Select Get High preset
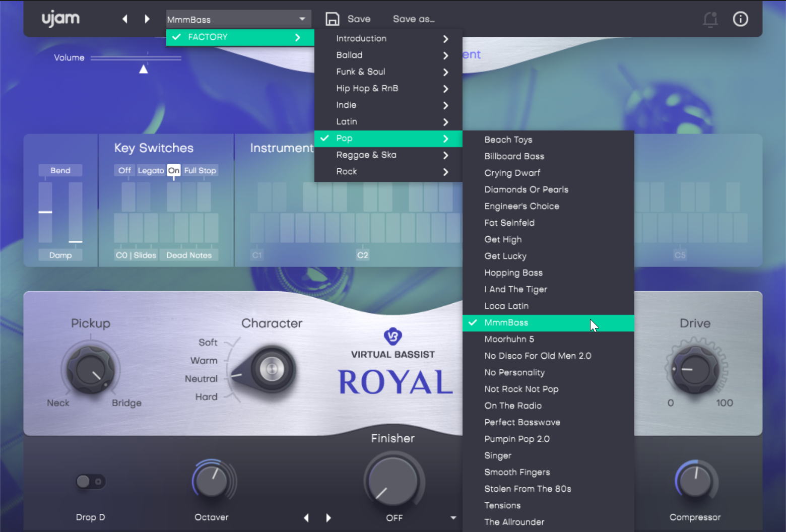The height and width of the screenshot is (532, 786). pyautogui.click(x=548, y=240)
